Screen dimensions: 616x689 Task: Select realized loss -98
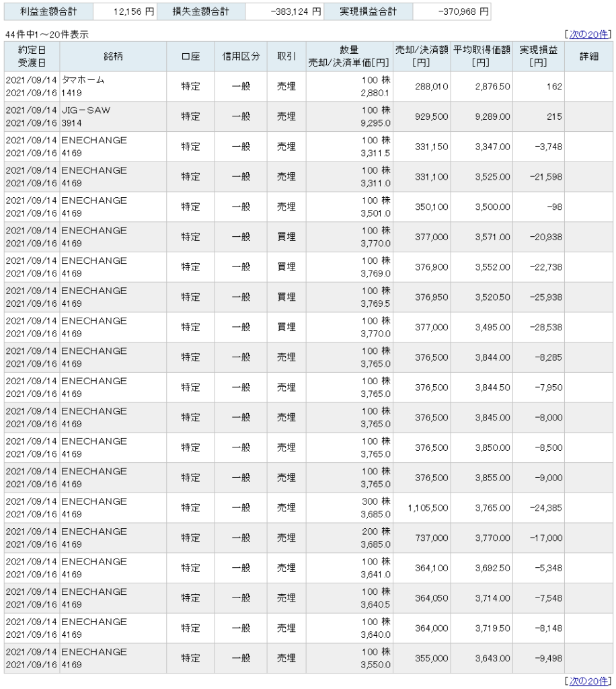(555, 207)
